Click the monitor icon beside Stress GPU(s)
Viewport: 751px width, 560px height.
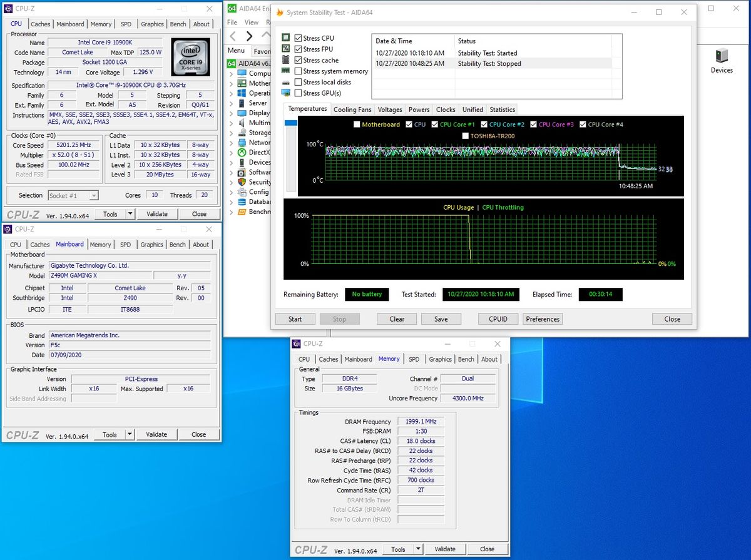[x=286, y=93]
